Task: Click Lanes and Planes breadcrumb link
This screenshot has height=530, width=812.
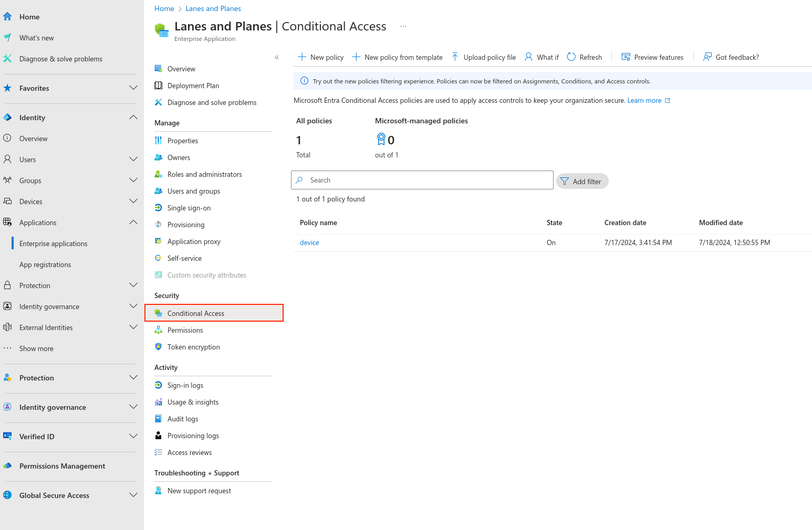Action: point(213,8)
